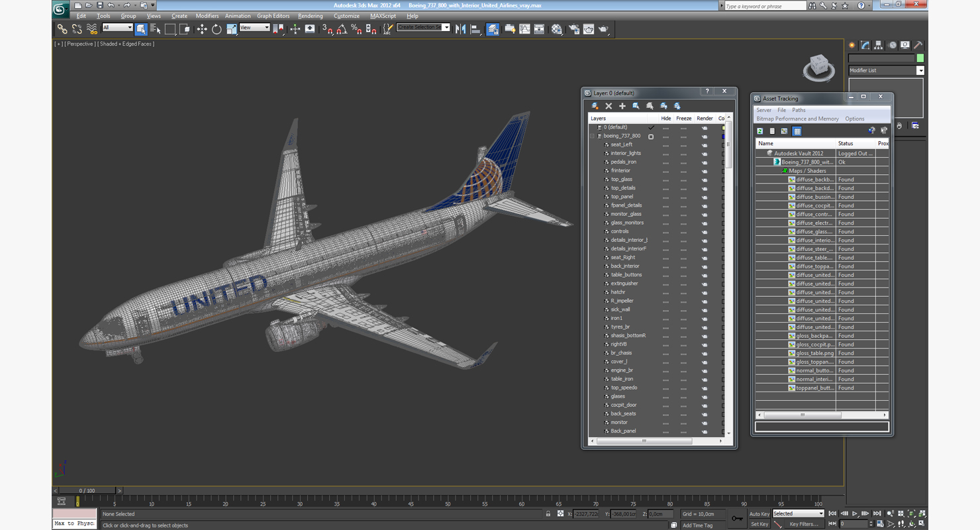Open the reference coordinate View dropdown
Viewport: 980px width, 530px height.
pyautogui.click(x=254, y=28)
